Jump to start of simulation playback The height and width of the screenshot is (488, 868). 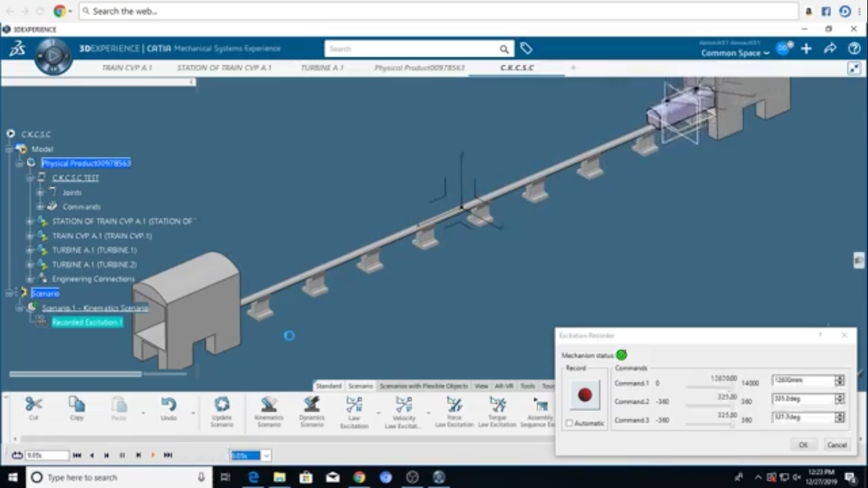tap(77, 455)
